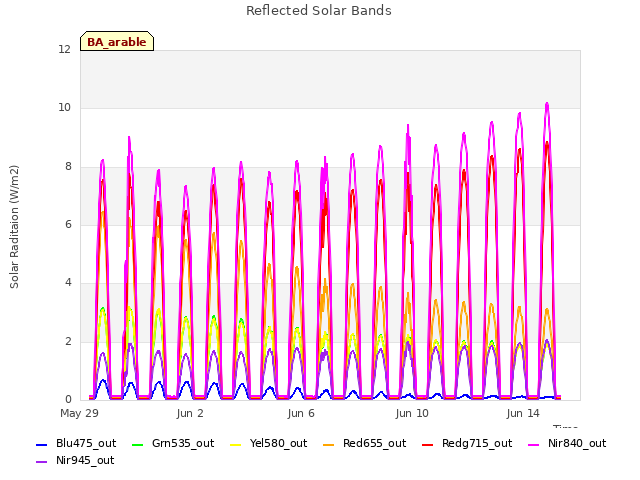Image resolution: width=640 pixels, height=480 pixels.
Task: Click the highest magenta Nir840 peak above 10
Action: [x=547, y=104]
